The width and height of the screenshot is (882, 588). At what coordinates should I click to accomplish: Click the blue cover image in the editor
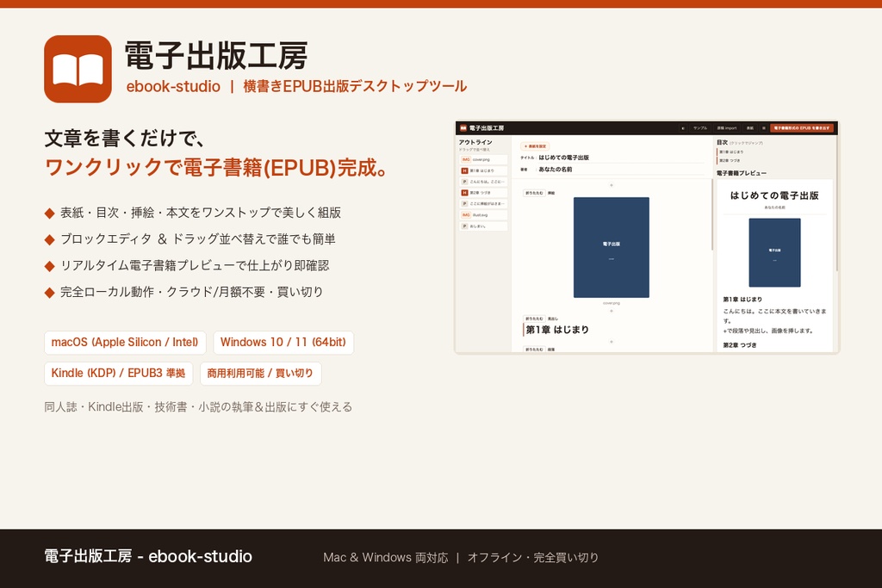(612, 247)
